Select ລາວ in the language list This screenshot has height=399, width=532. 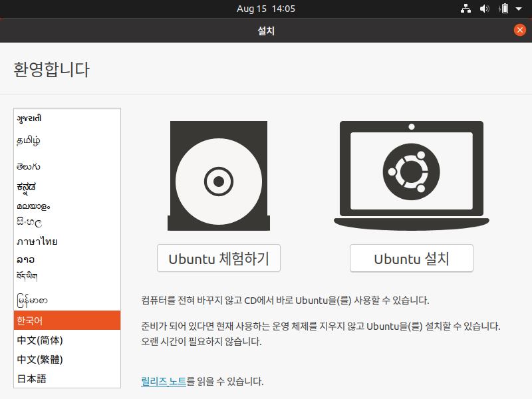click(x=67, y=259)
